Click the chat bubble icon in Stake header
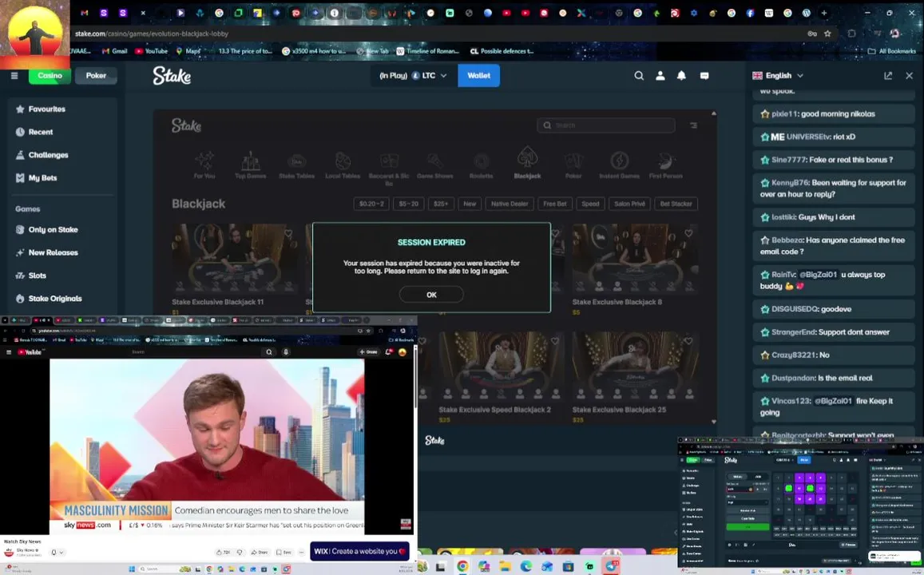This screenshot has height=575, width=924. pos(704,75)
